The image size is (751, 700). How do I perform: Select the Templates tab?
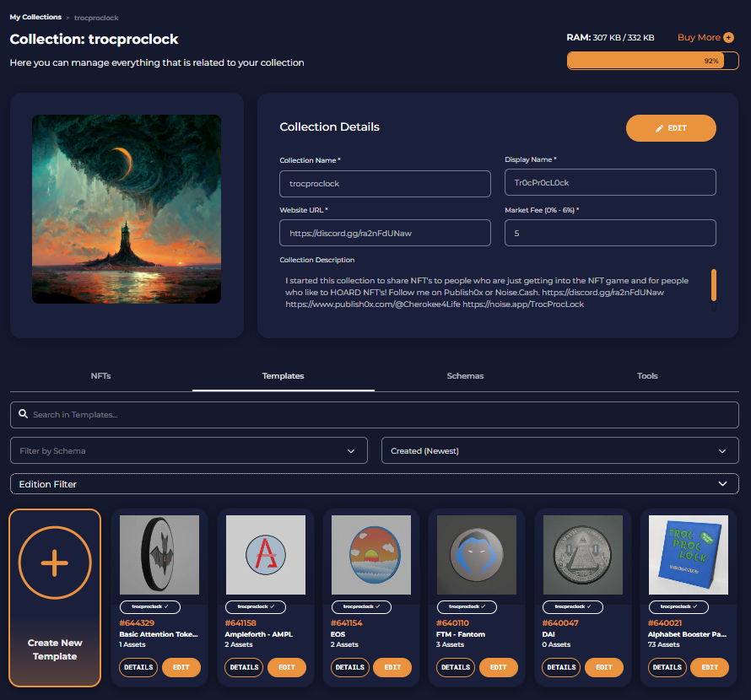(283, 376)
